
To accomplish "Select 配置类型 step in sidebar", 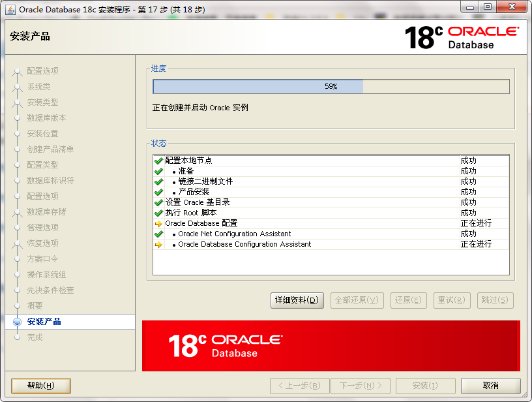I will pos(43,164).
